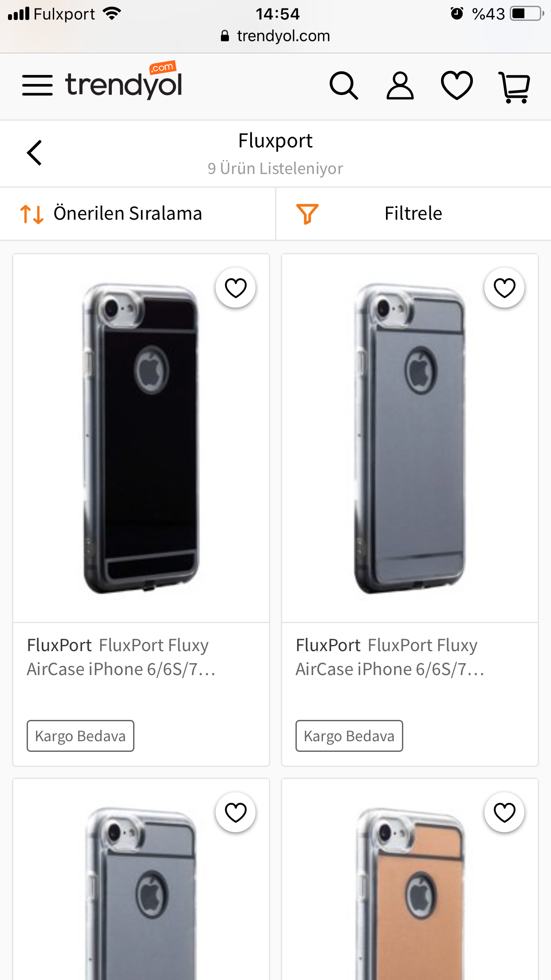The image size is (551, 980).
Task: Open black FluxPort Fluxy AirCase title
Action: pos(121,657)
